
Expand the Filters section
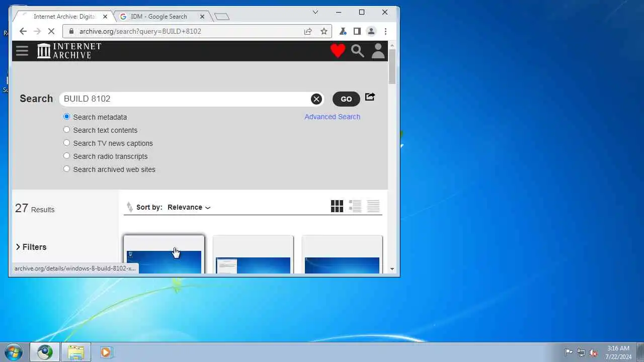pos(31,247)
